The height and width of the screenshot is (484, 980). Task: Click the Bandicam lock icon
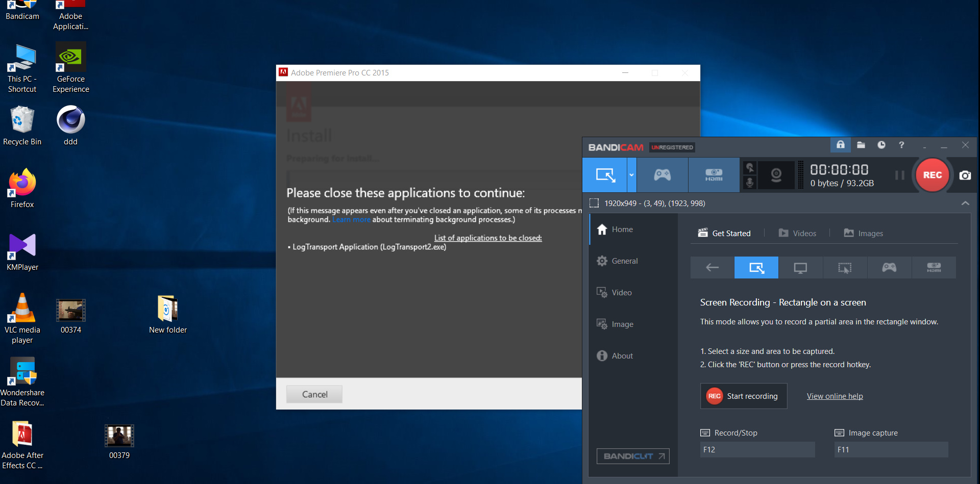841,145
